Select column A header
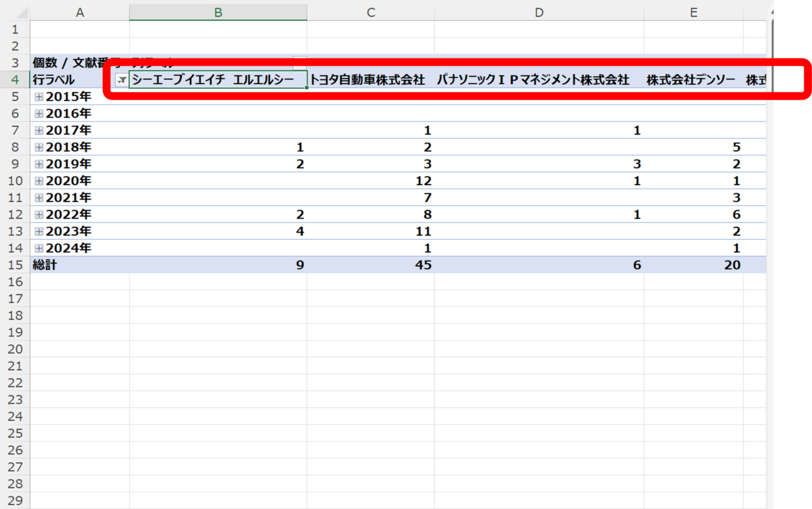This screenshot has height=509, width=812. 80,12
